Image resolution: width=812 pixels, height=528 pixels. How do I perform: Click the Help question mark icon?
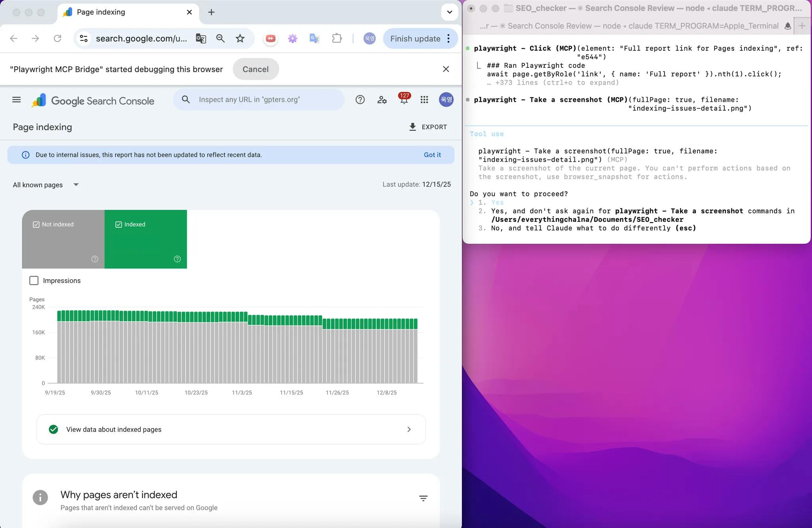click(x=360, y=100)
